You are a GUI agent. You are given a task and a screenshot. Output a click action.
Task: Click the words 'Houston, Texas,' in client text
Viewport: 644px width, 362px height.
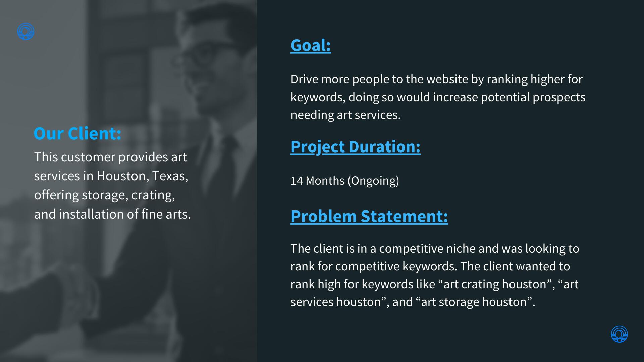click(x=142, y=176)
